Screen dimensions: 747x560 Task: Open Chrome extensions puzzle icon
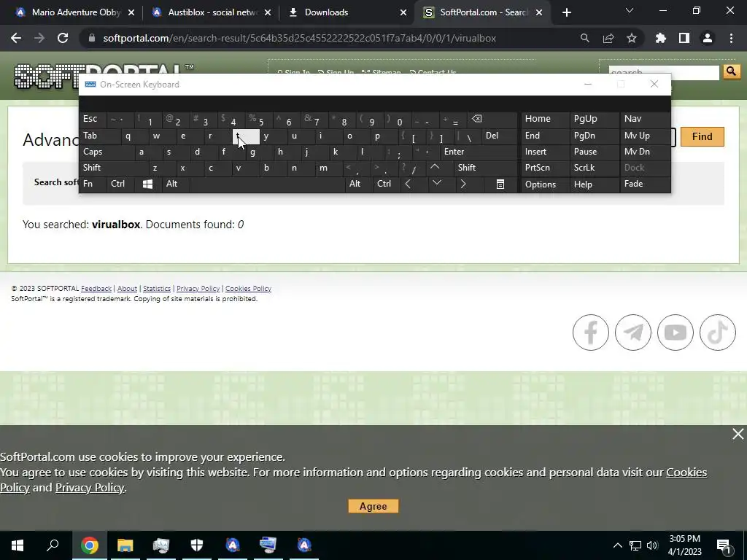point(660,38)
